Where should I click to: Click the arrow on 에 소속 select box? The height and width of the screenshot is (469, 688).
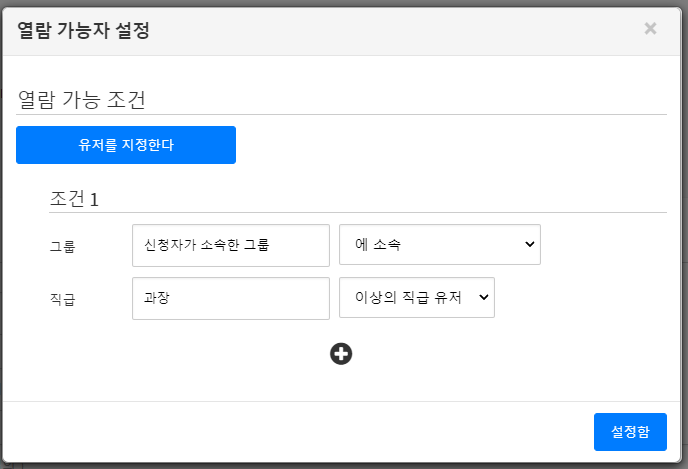point(528,245)
